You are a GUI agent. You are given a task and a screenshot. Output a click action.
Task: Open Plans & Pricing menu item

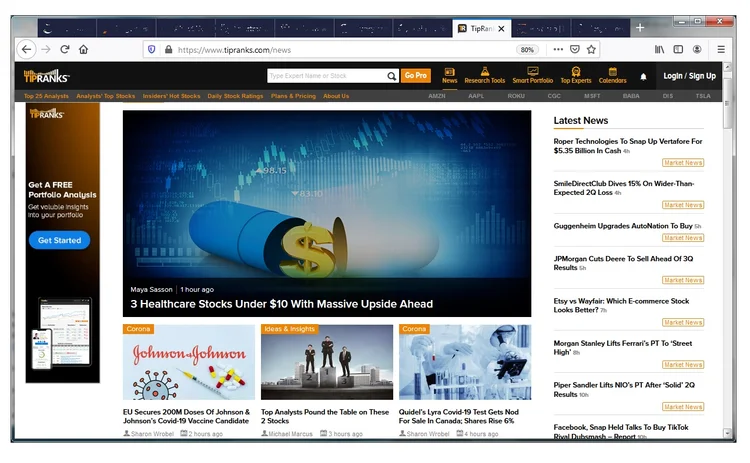(x=293, y=96)
